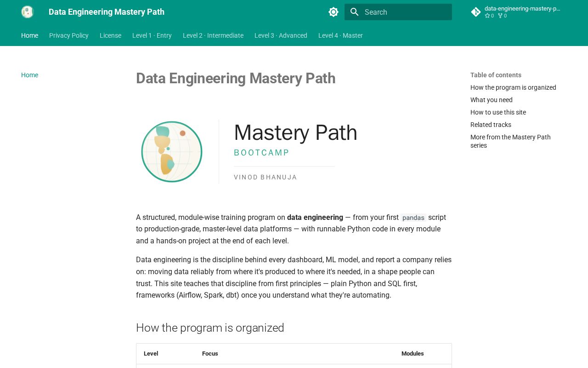The height and width of the screenshot is (368, 588).
Task: Click the 'pandas' inline code text
Action: click(413, 218)
